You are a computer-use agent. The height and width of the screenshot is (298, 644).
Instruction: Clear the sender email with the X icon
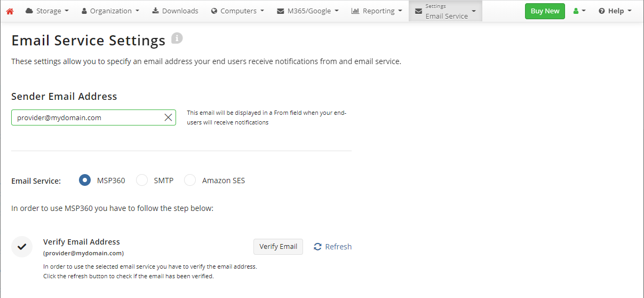168,117
